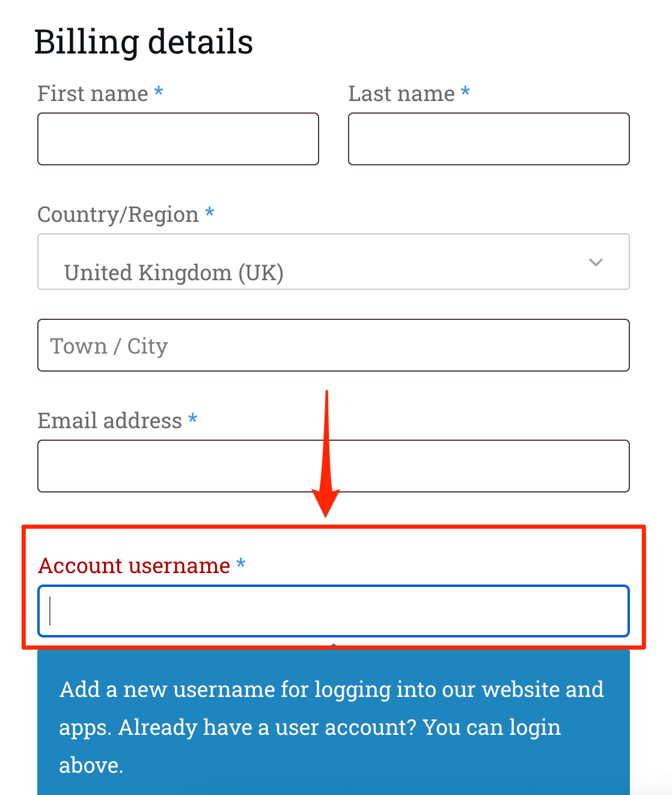Click the First name label
The width and height of the screenshot is (672, 795).
pyautogui.click(x=93, y=94)
